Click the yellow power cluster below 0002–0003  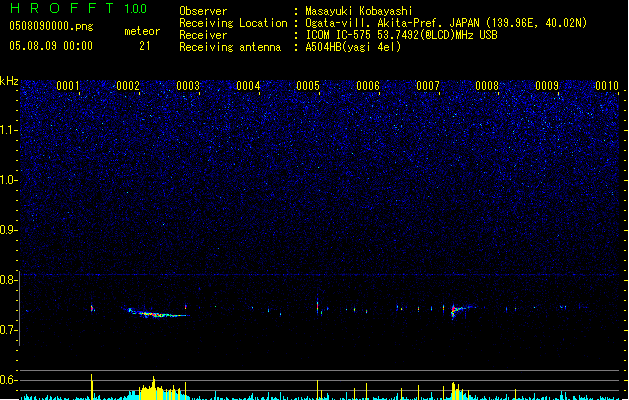158,390
